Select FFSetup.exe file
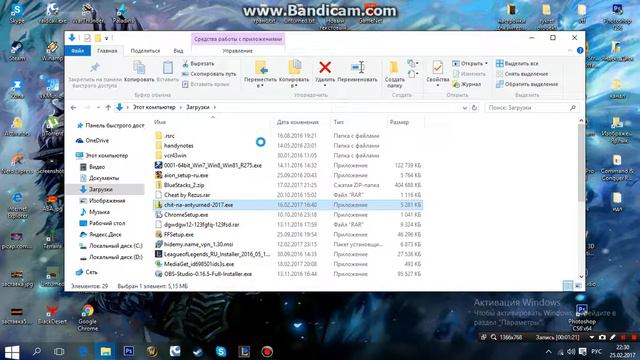Image resolution: width=640 pixels, height=360 pixels. click(x=178, y=235)
